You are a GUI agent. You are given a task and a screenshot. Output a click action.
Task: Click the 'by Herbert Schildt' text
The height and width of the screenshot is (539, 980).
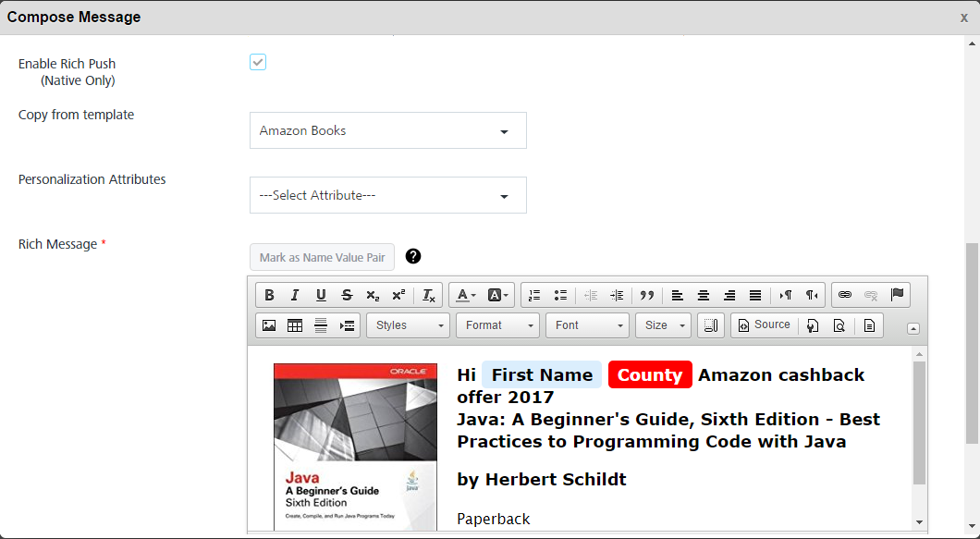[x=541, y=479]
